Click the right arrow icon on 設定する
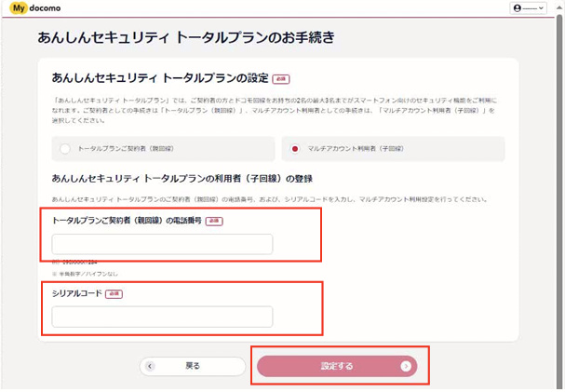The width and height of the screenshot is (565, 392). click(405, 366)
